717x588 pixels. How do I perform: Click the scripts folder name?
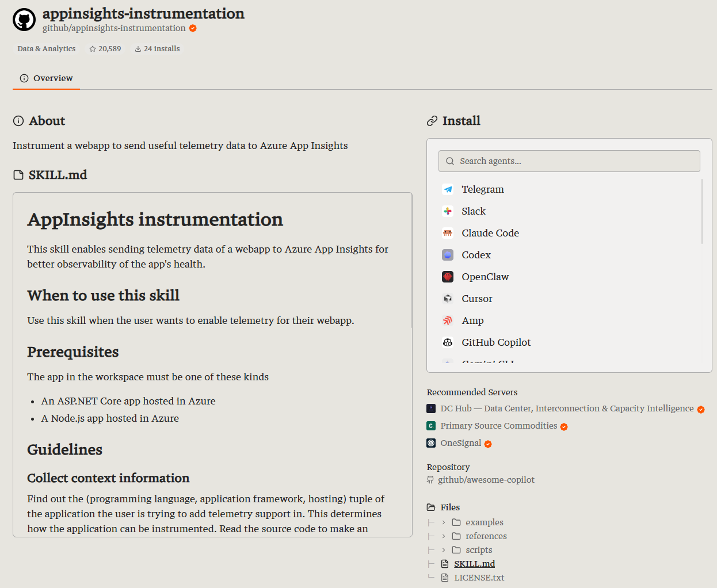click(479, 550)
